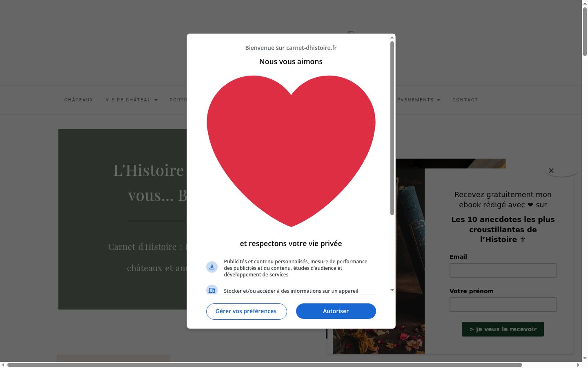Screen dimensions: 588x368
Task: Expand the ÉVÉNEMENTS dropdown menu
Action: coord(419,100)
